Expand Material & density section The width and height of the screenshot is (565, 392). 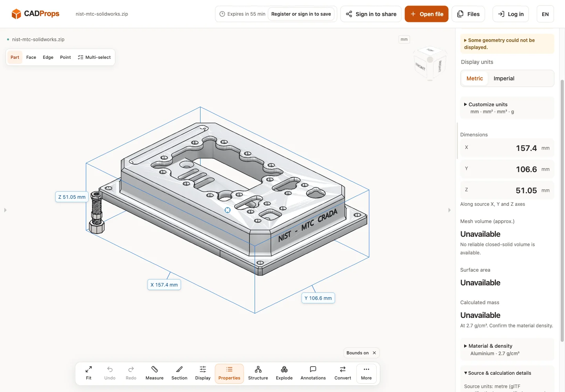click(507, 350)
